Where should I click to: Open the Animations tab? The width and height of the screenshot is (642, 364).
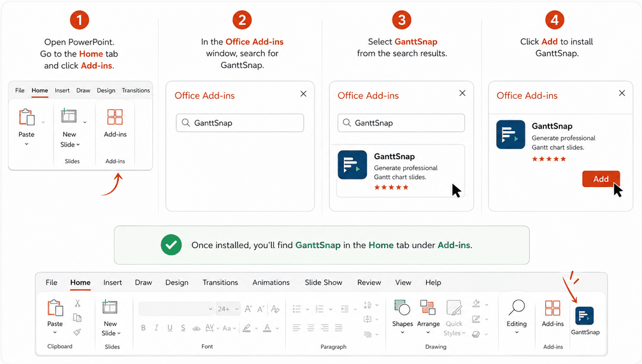tap(271, 282)
